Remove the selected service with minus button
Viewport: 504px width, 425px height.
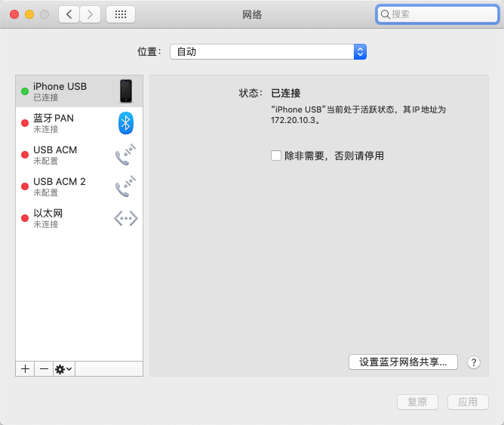click(44, 368)
